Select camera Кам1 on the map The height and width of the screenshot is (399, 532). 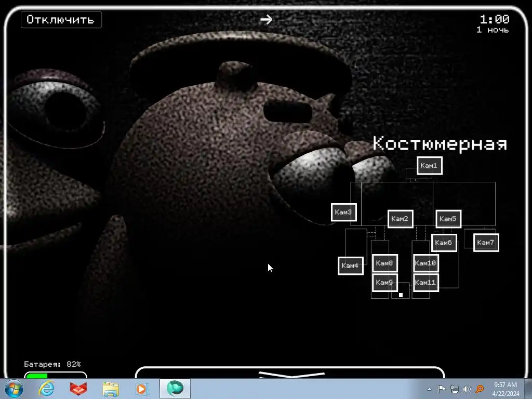pos(429,166)
